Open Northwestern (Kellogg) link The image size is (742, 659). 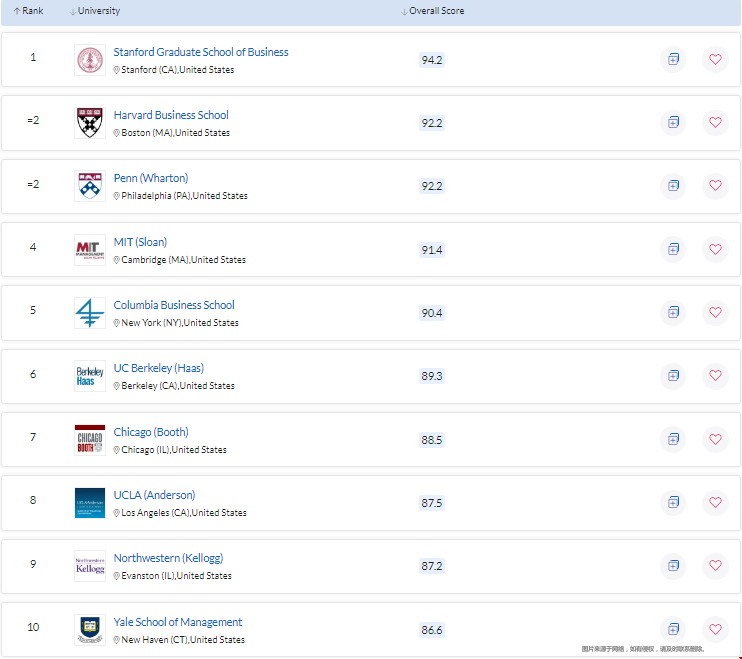pyautogui.click(x=168, y=558)
